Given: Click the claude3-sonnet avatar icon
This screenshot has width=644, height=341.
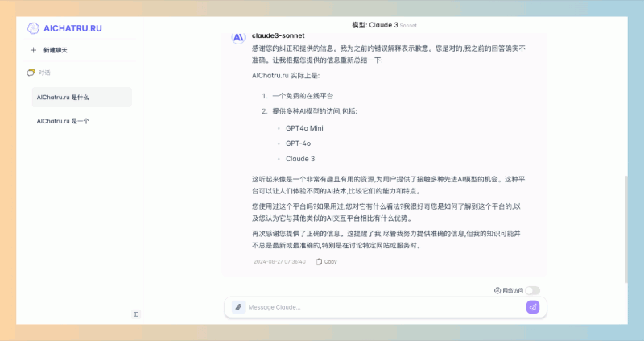Looking at the screenshot, I should click(x=238, y=38).
